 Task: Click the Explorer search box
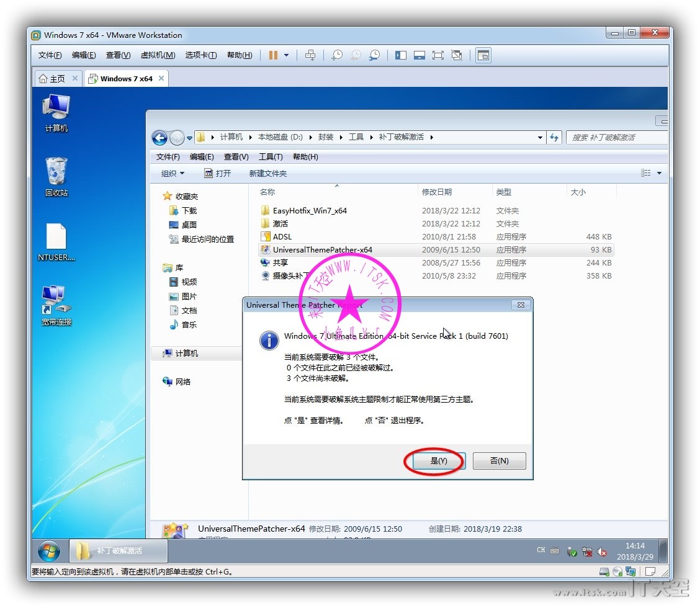click(614, 138)
